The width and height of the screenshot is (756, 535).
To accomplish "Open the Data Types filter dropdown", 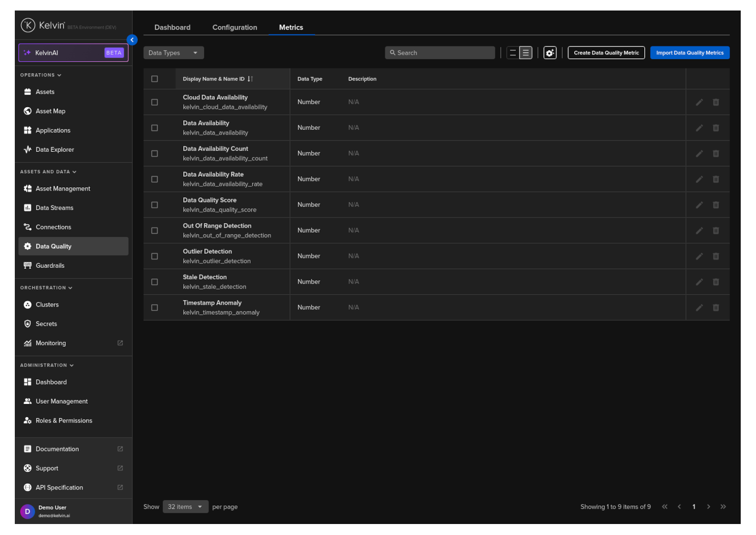I will pos(173,53).
